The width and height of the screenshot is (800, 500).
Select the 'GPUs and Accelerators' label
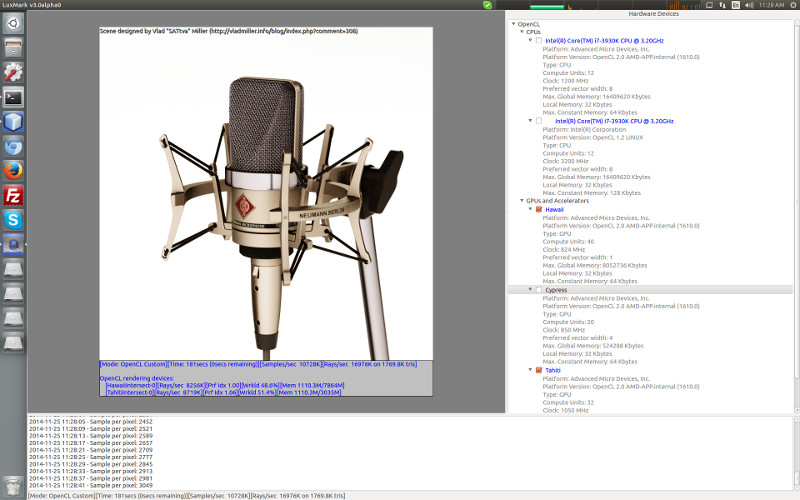click(x=557, y=201)
